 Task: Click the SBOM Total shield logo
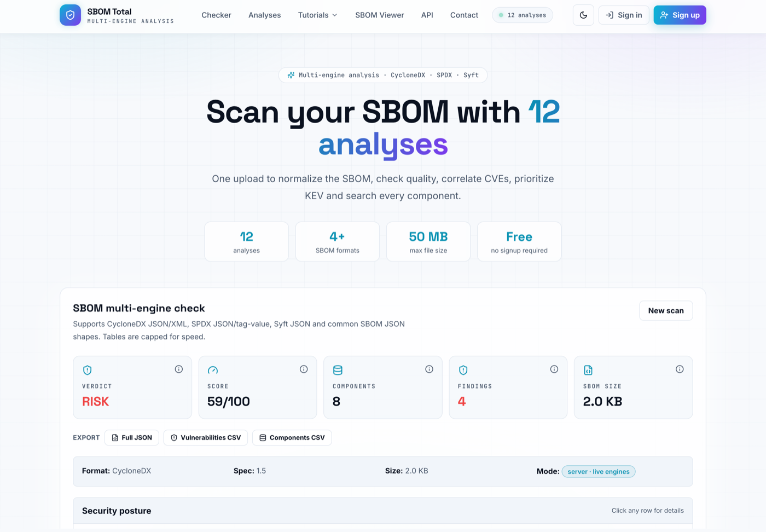pyautogui.click(x=70, y=15)
